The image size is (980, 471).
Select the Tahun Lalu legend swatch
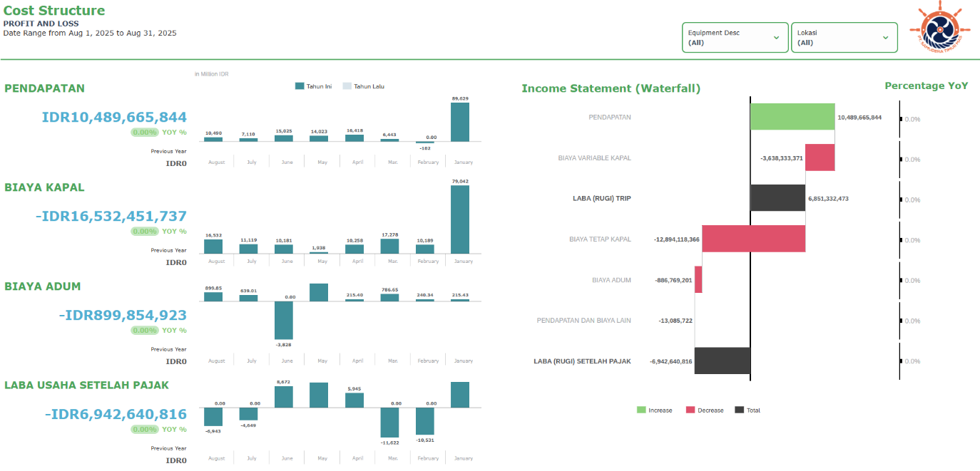pos(347,86)
